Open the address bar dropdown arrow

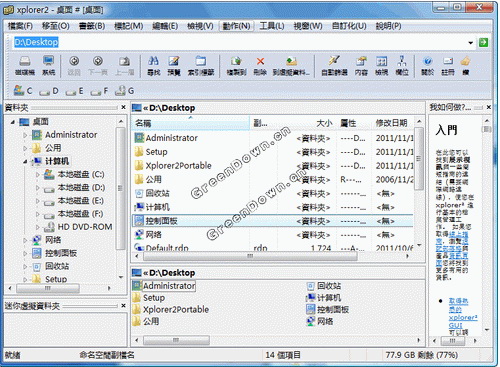tap(471, 43)
